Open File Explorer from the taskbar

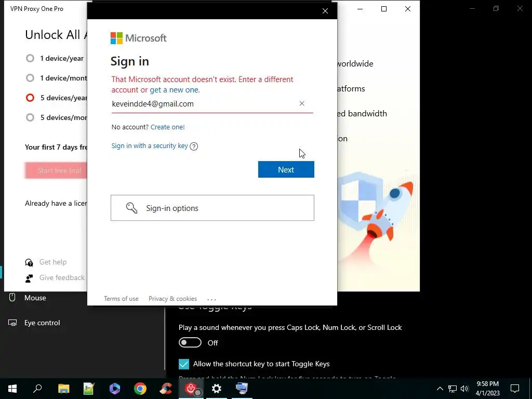tap(63, 389)
